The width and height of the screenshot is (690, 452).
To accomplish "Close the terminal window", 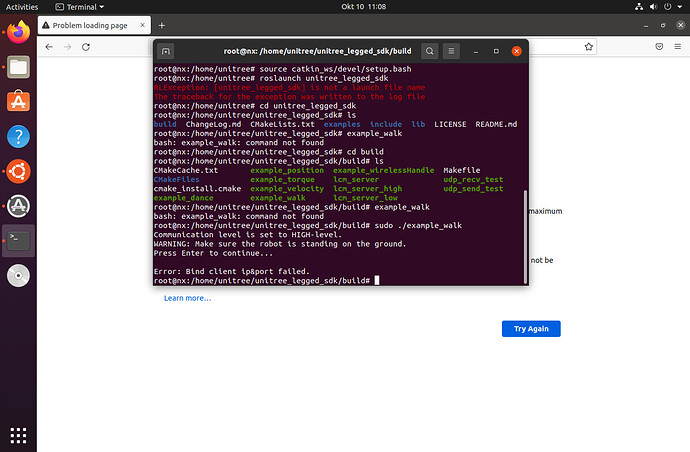I will (x=517, y=51).
